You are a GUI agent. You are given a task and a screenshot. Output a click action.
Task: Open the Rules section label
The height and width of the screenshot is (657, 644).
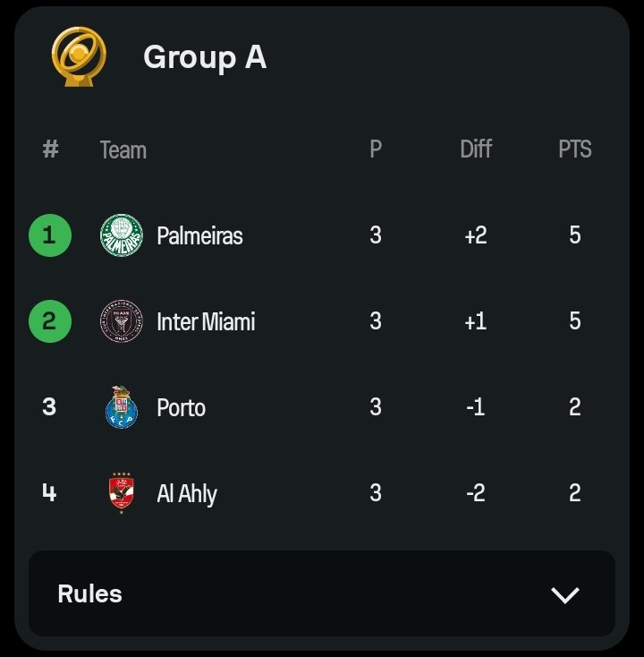(89, 593)
